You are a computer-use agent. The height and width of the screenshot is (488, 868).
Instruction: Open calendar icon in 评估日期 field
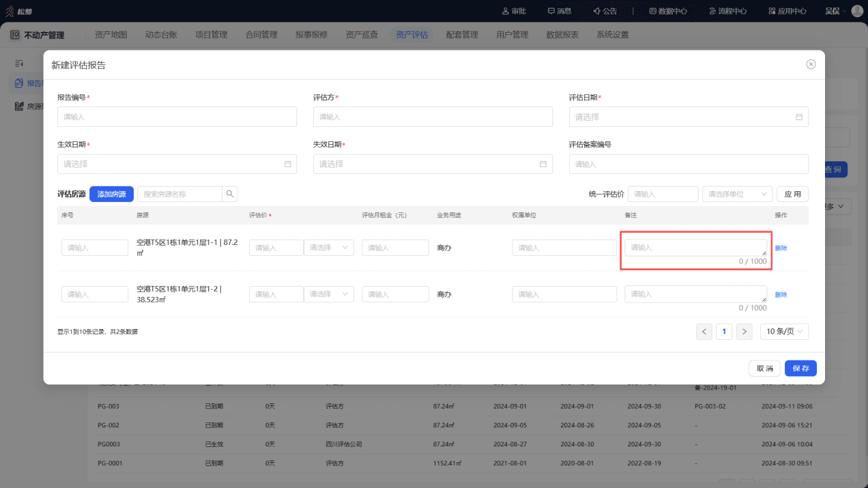click(x=799, y=117)
